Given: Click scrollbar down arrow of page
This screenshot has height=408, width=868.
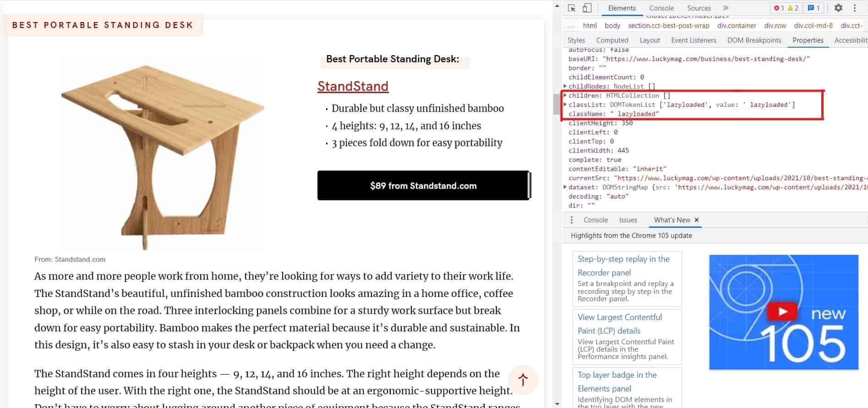Looking at the screenshot, I should coord(557,403).
